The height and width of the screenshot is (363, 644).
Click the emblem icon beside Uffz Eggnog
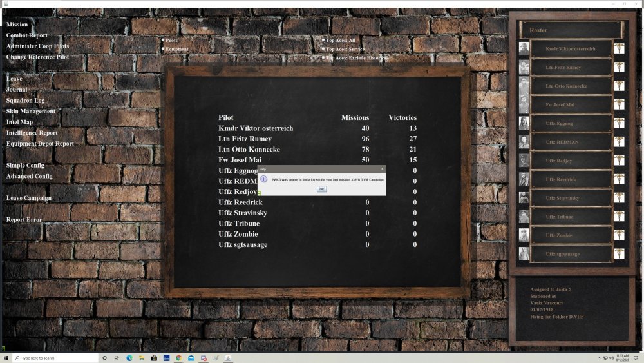620,123
